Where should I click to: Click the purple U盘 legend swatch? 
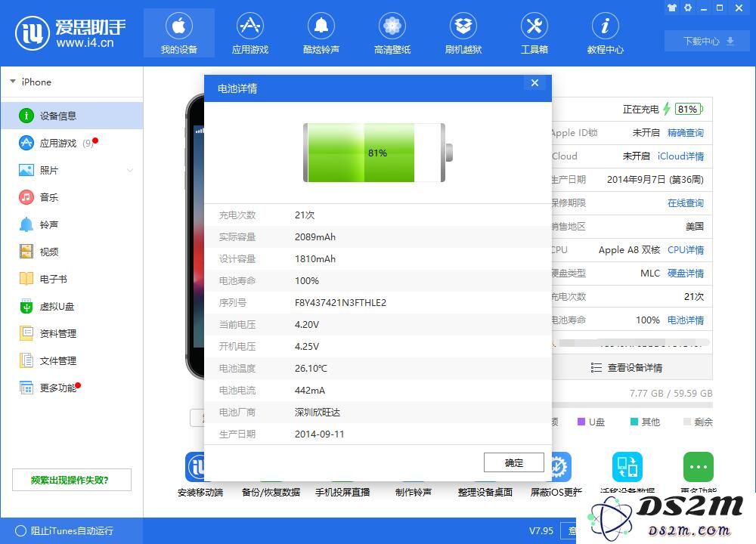point(581,422)
